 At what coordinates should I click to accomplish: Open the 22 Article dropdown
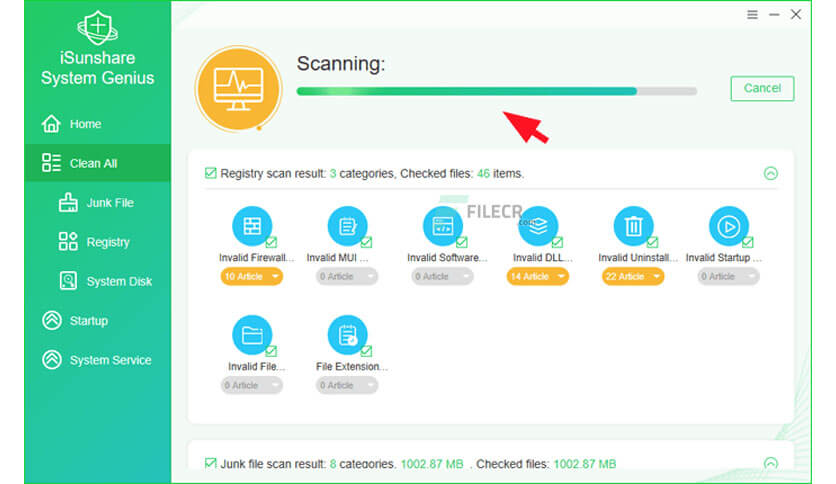tap(633, 277)
